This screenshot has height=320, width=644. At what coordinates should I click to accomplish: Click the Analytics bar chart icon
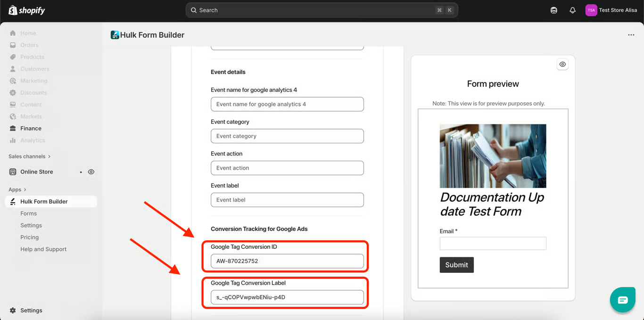pos(13,140)
